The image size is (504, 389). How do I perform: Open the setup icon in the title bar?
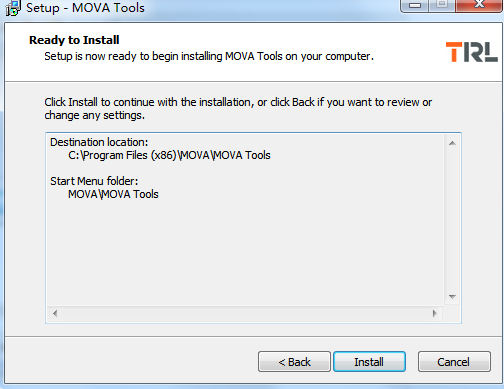click(13, 8)
